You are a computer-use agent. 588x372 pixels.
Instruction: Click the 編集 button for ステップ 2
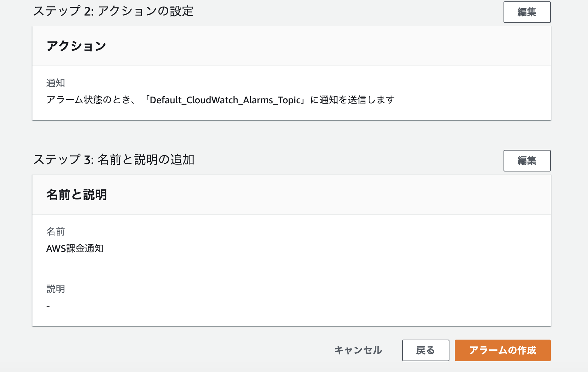[526, 12]
